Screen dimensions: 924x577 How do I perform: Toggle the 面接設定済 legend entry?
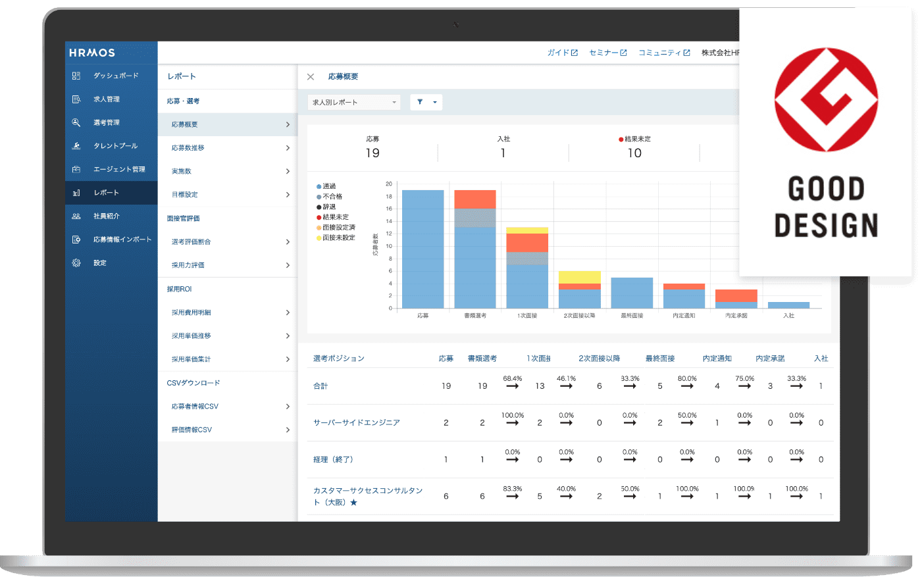coord(336,228)
